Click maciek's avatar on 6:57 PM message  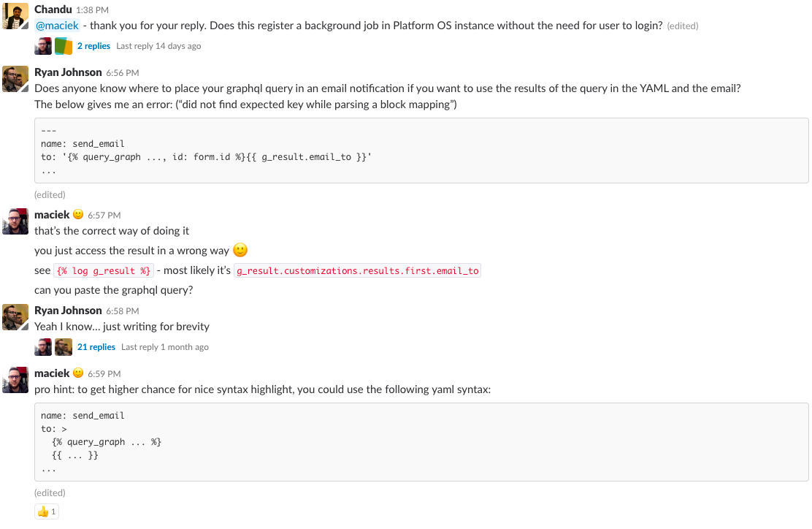coord(15,221)
